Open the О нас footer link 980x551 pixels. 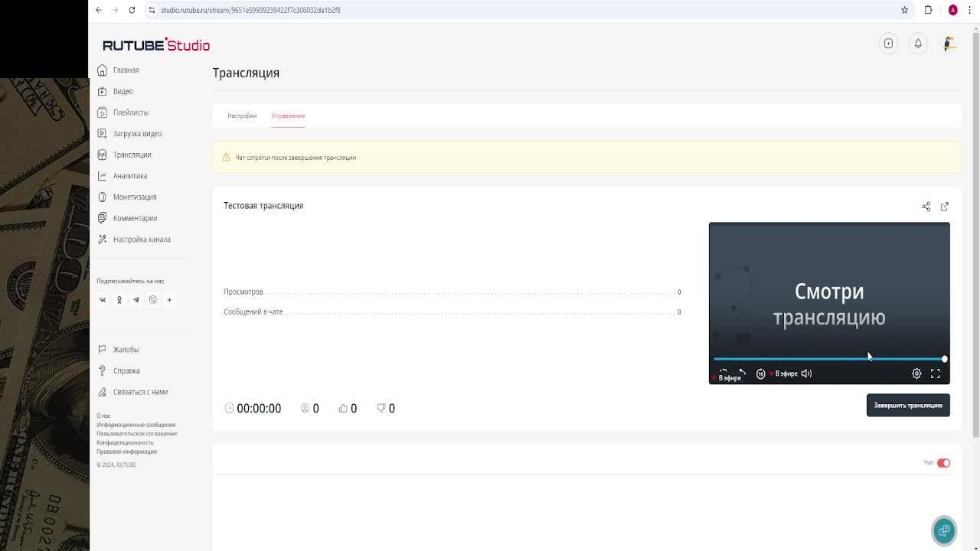(103, 416)
